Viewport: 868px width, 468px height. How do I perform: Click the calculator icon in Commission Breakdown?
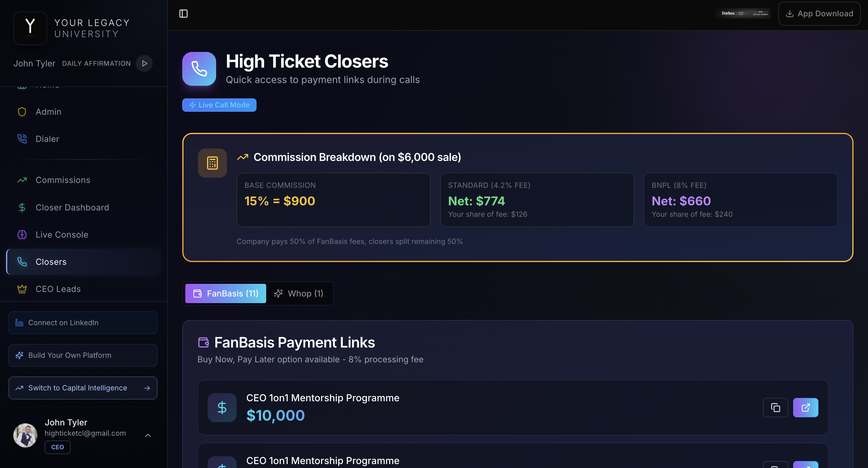pyautogui.click(x=212, y=163)
